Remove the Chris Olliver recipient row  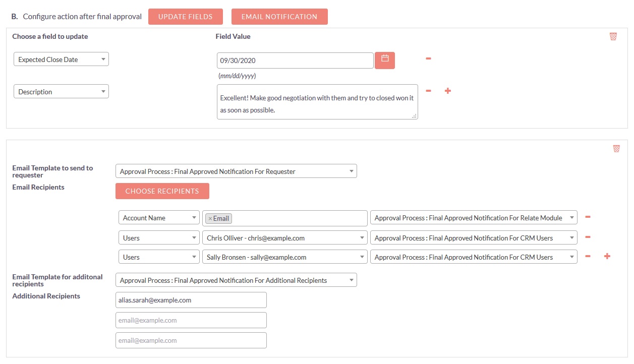tap(588, 237)
